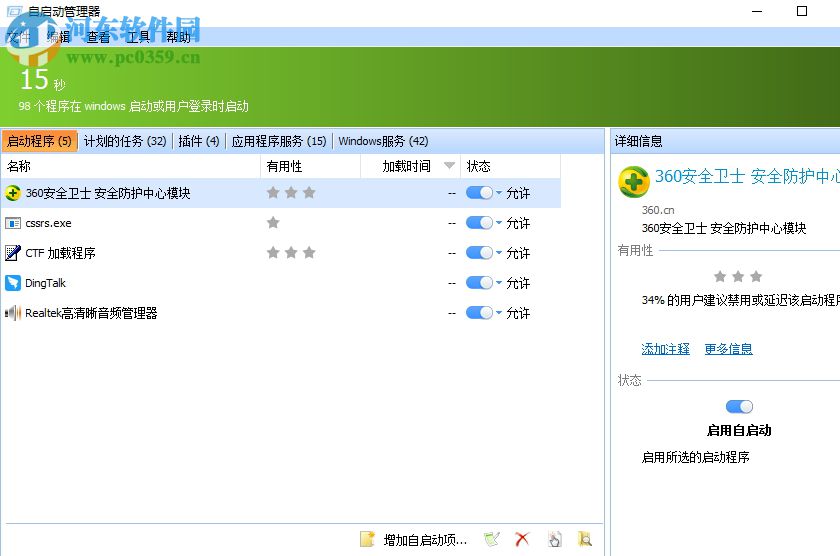Select the CTF 加载程序 row name
Viewport: 840px width, 556px height.
(x=61, y=253)
